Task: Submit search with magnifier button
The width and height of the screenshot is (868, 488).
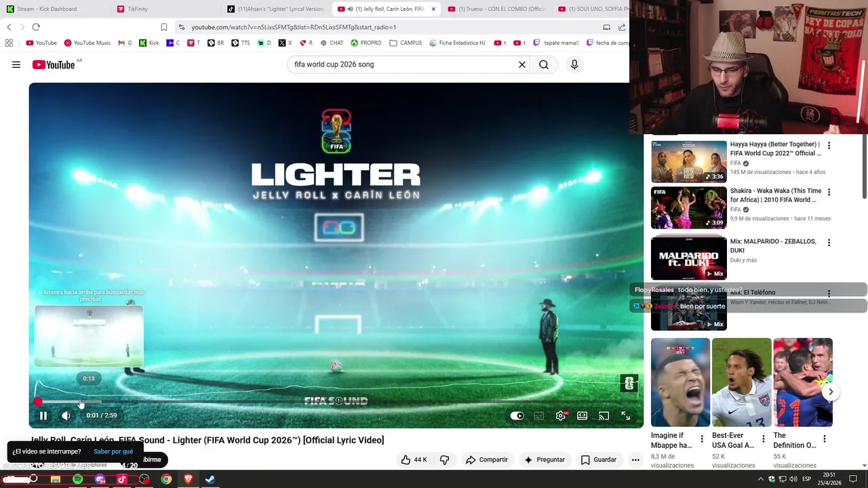Action: [544, 64]
